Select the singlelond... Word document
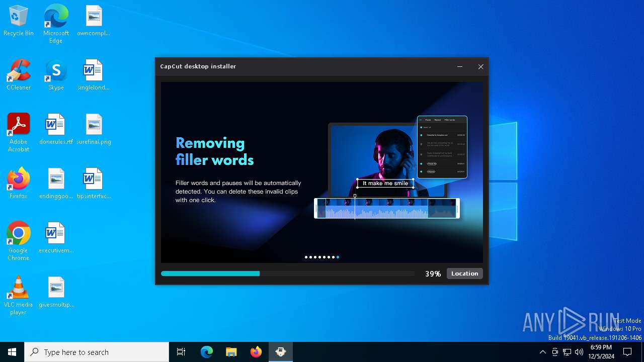Screen dimensions: 644x362 point(94,75)
